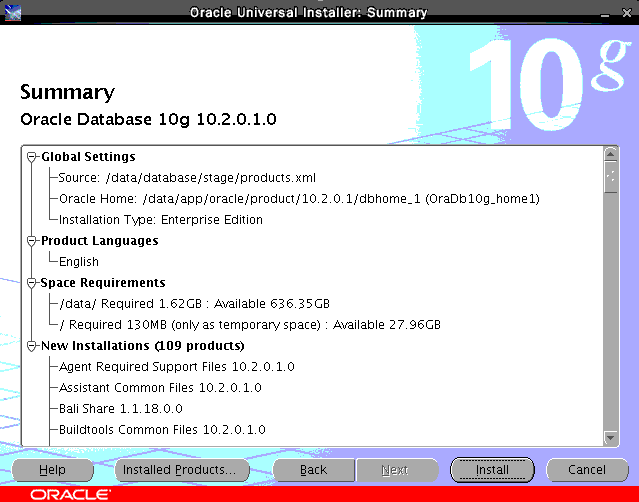
Task: Collapse the Space Requirements node
Action: 31,283
